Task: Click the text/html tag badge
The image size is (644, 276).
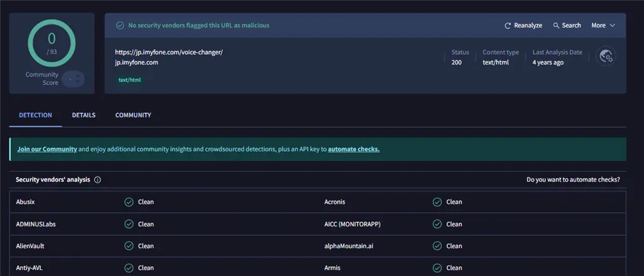Action: 130,80
